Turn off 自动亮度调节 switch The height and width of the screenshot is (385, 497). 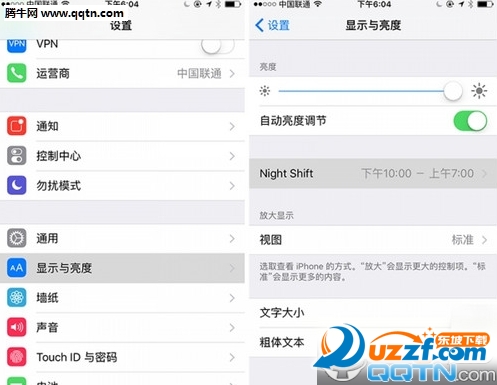point(470,121)
